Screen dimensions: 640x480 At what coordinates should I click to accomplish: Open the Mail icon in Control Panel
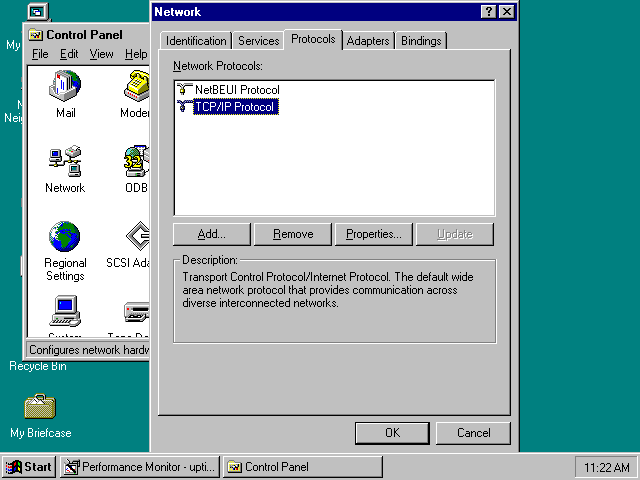65,86
